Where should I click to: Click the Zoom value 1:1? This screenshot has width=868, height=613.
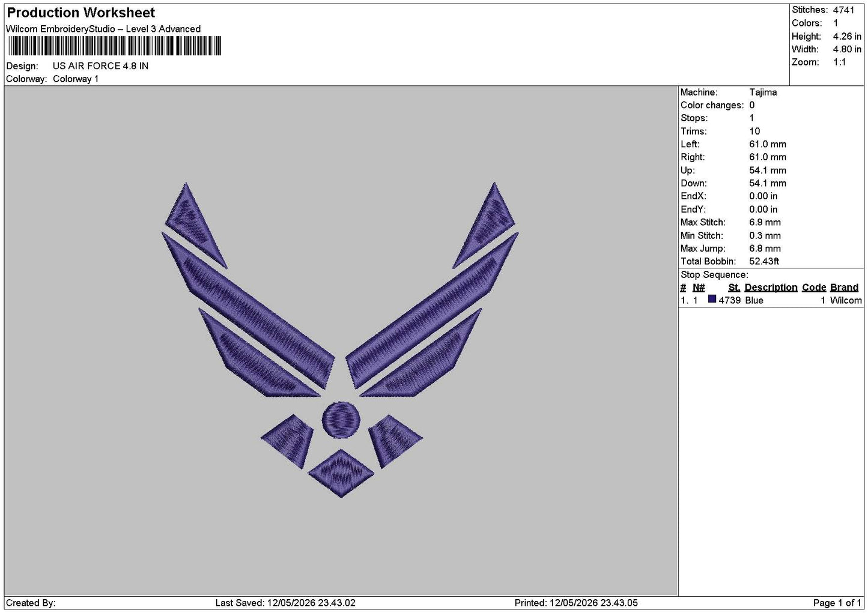pos(839,62)
